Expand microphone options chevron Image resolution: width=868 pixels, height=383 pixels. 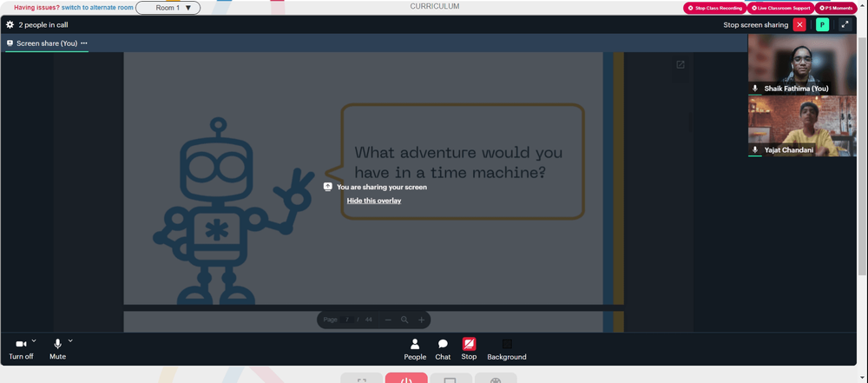pyautogui.click(x=70, y=340)
